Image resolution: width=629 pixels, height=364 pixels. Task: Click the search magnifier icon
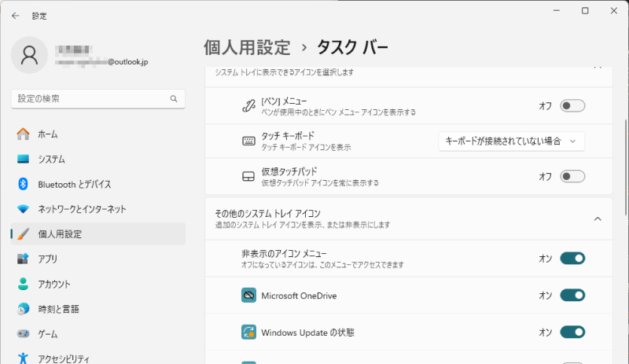(x=174, y=99)
